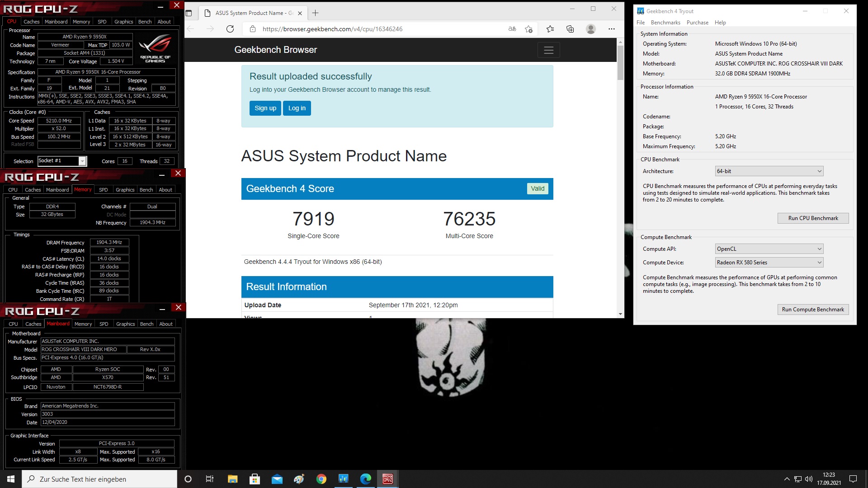Click the Upload Date September 17th 2021 value
This screenshot has width=868, height=488.
coord(413,305)
